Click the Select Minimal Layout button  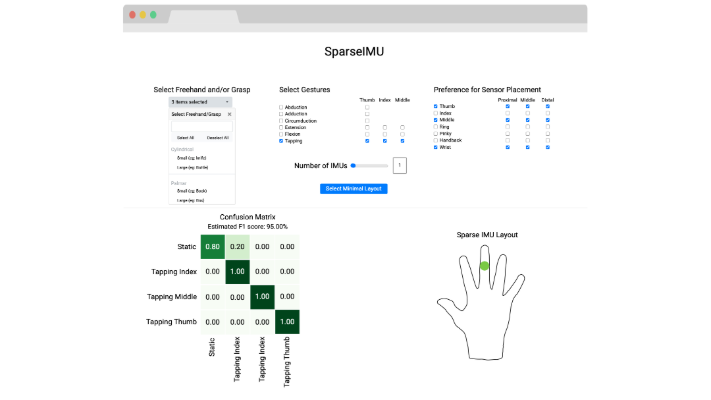(353, 188)
